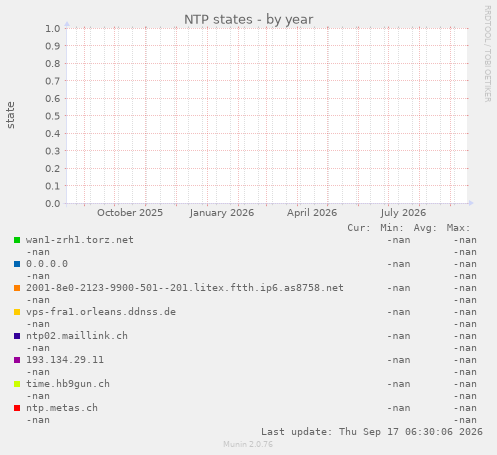Click the purple 193.134.29.11 legend swatch
Screen dimensions: 497x455
click(x=17, y=360)
